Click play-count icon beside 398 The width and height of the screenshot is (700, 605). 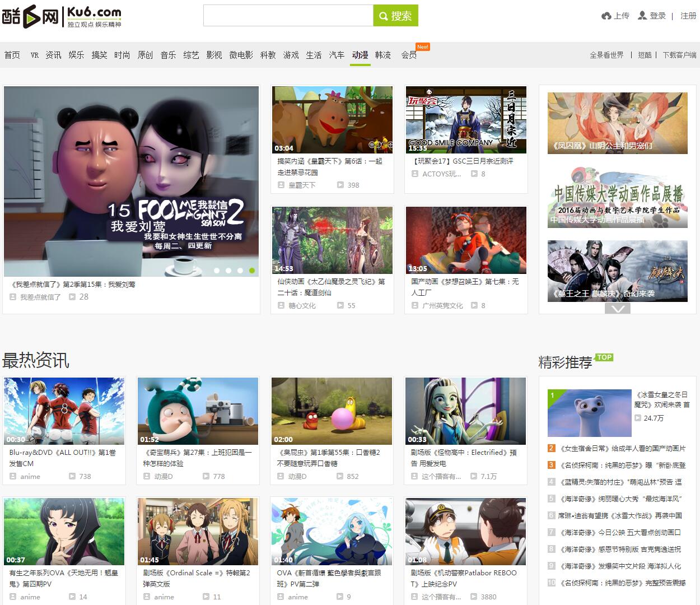pos(340,185)
